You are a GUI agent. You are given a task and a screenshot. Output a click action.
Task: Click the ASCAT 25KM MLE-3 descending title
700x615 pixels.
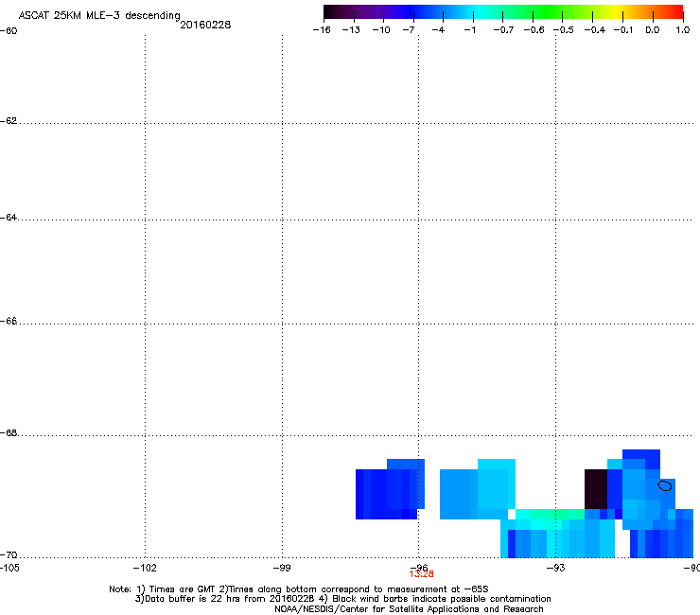99,16
